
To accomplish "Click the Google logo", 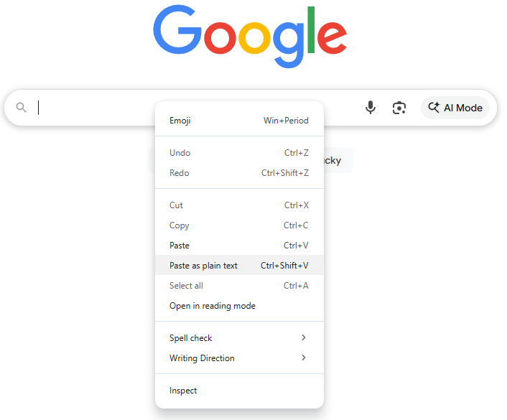I will [x=250, y=37].
